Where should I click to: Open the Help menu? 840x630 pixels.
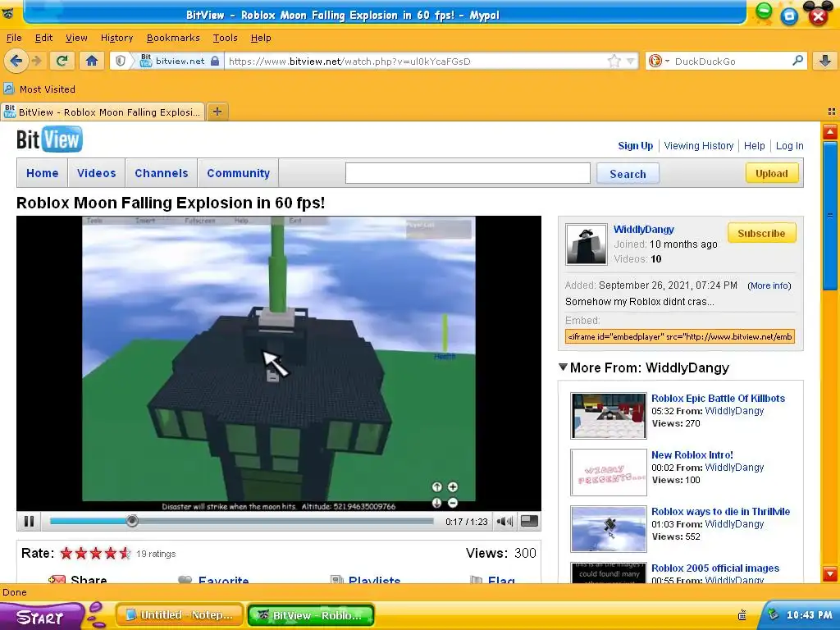(x=261, y=38)
